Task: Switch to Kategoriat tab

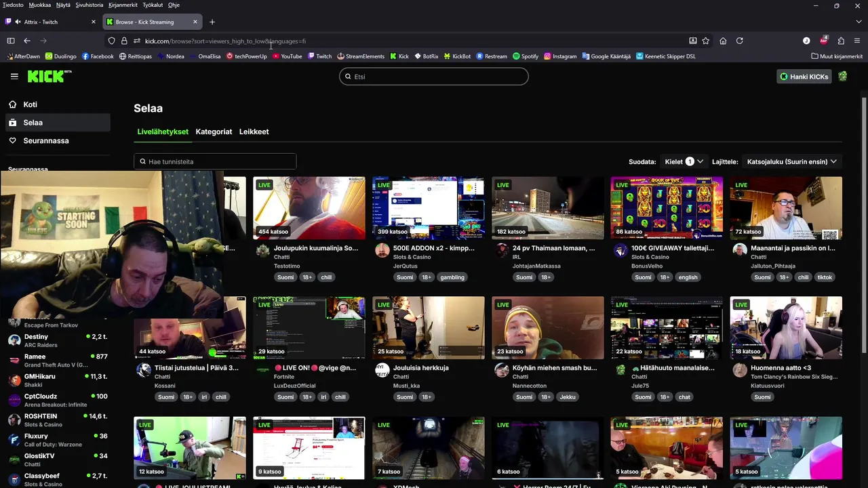Action: click(214, 131)
